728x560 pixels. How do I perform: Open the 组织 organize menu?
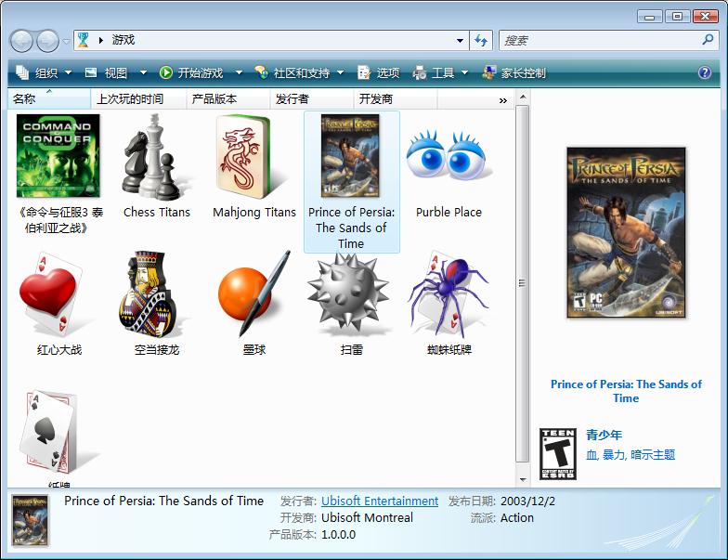tap(44, 72)
